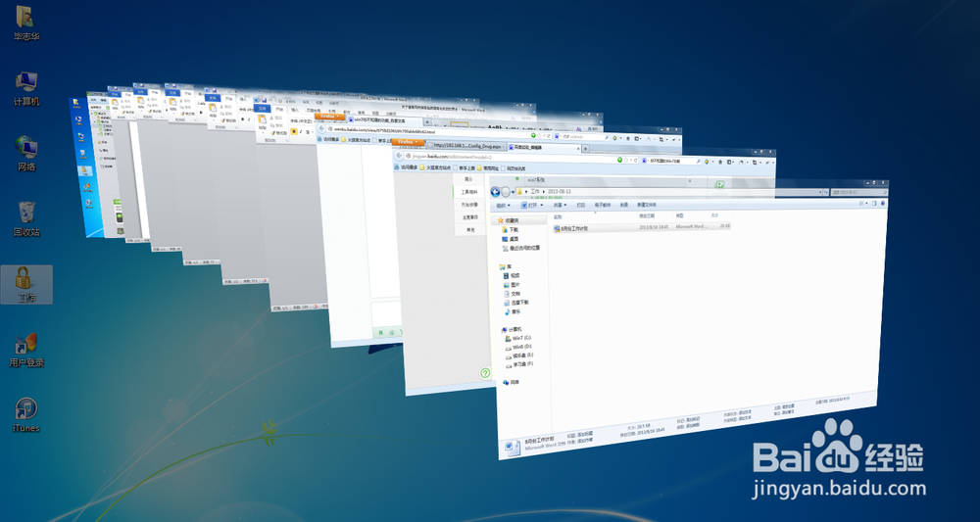Select the 其他 section on jingyan page

470,230
